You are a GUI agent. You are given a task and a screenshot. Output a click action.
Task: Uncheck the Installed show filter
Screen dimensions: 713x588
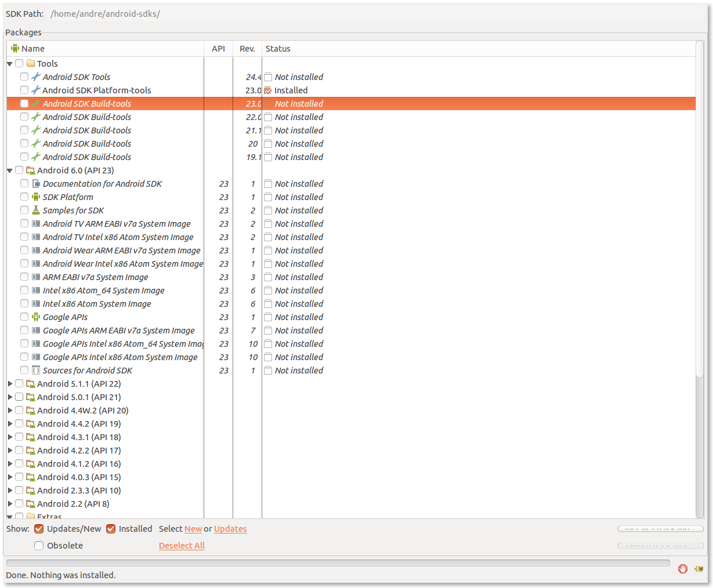pos(111,529)
